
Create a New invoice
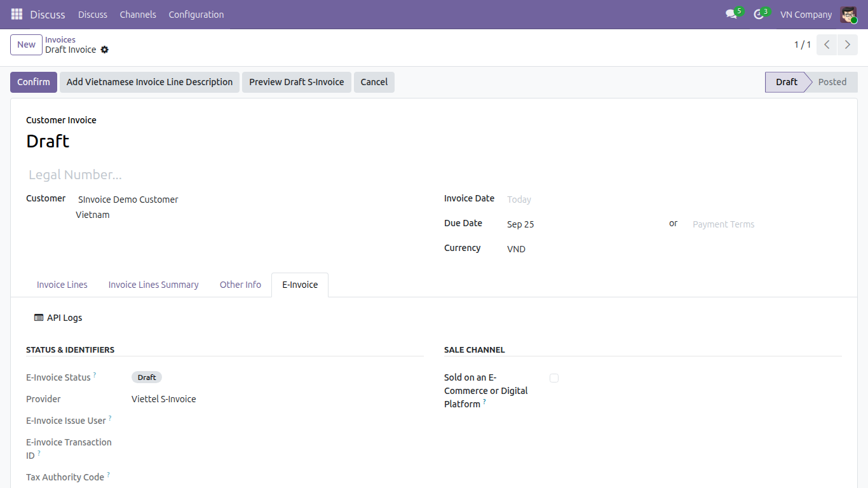click(x=26, y=44)
